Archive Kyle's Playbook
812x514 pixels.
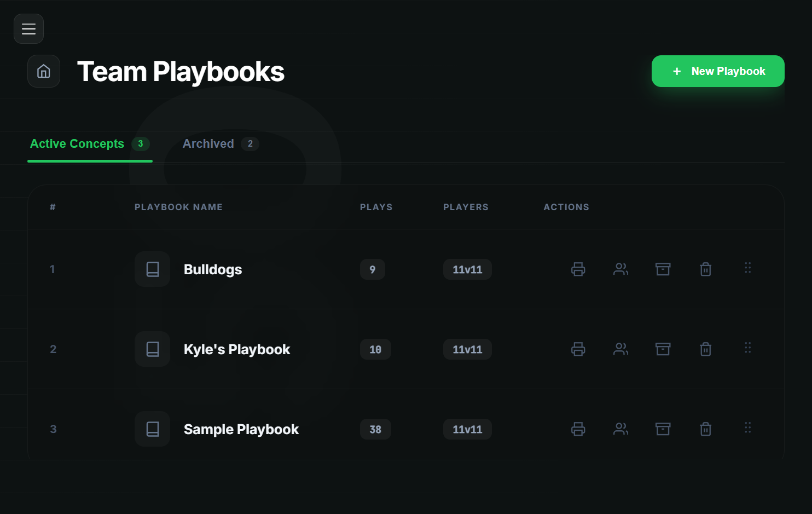click(663, 349)
